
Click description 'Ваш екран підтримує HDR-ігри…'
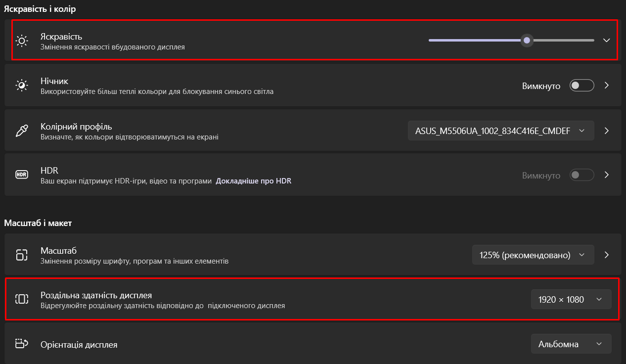pos(126,181)
